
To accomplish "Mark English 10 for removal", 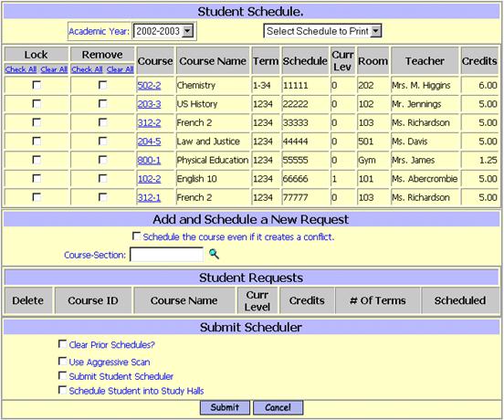I will tap(103, 178).
